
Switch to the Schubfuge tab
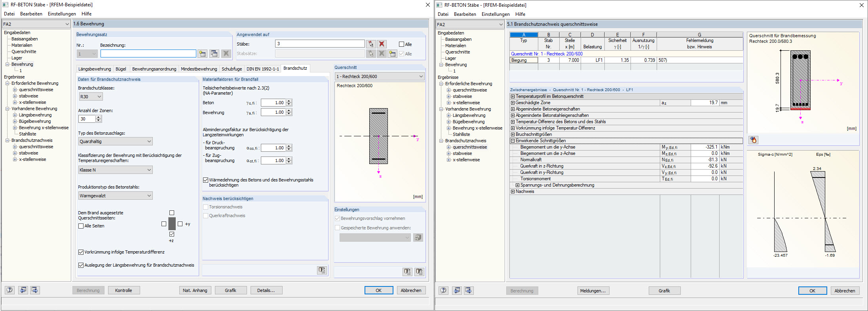pos(232,69)
